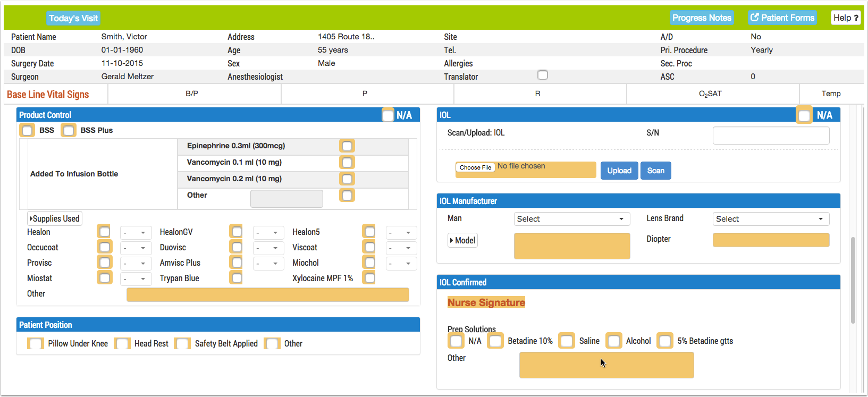Check Head Rest position
The image size is (868, 397).
point(122,343)
